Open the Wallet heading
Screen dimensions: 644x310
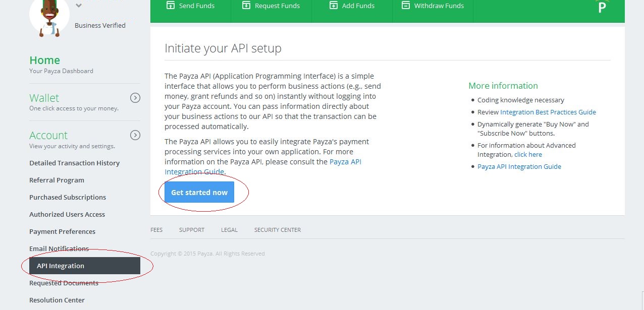(x=44, y=98)
